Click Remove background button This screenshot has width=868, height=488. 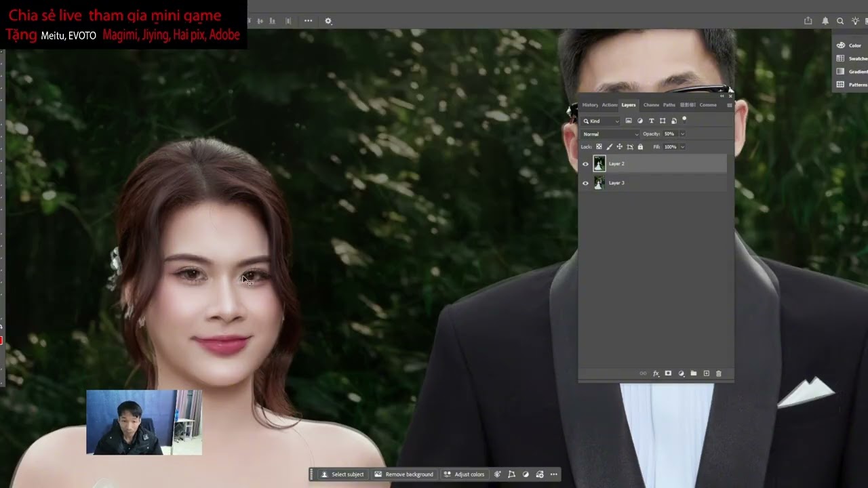(x=403, y=474)
